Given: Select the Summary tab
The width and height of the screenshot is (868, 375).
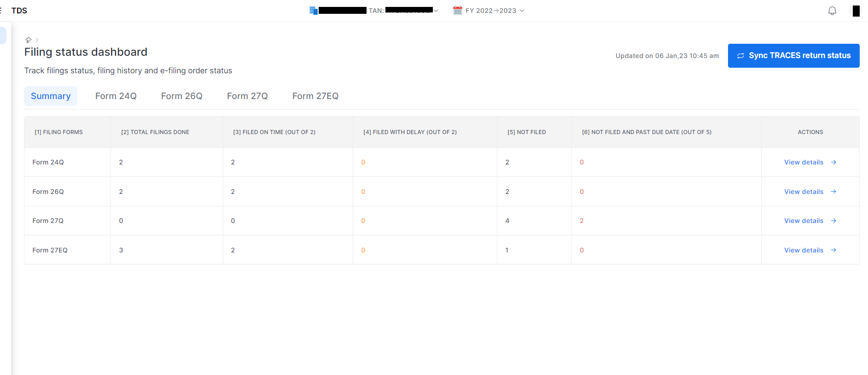Looking at the screenshot, I should [x=51, y=96].
